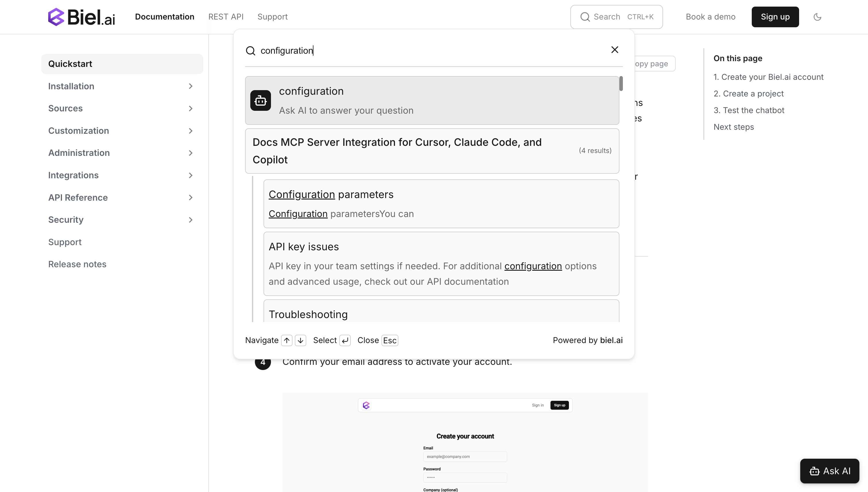The image size is (868, 492).
Task: Expand the Installation sidebar section
Action: [190, 86]
